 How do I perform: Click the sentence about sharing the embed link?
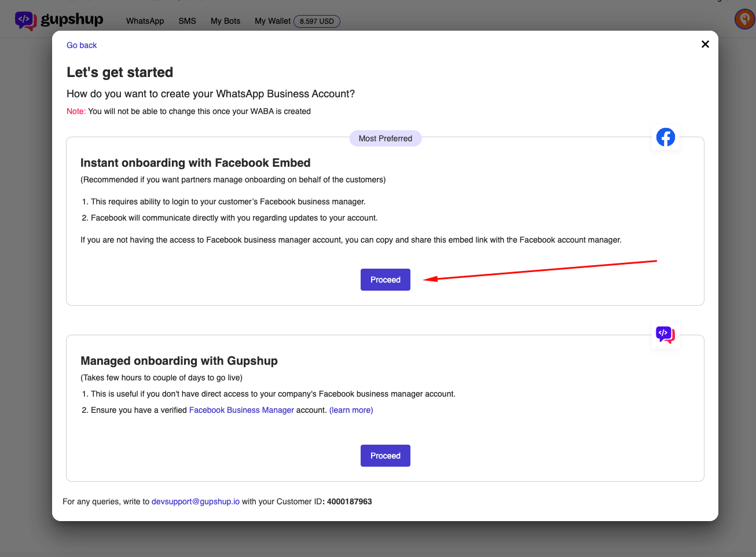(351, 240)
